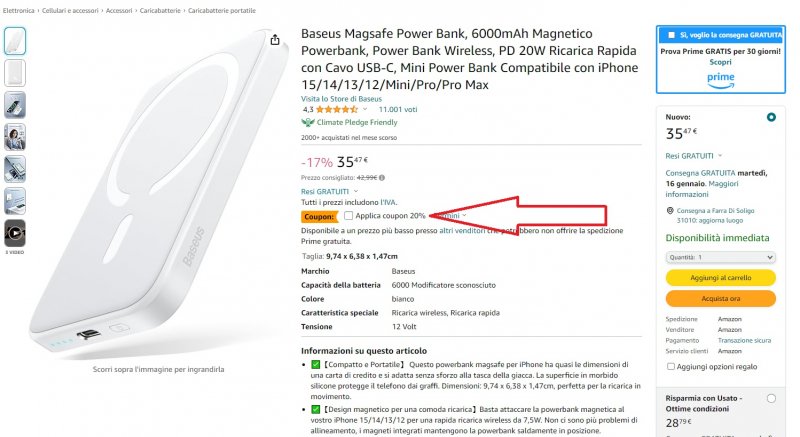800x437 pixels.
Task: Click the delivery location pin icon
Action: click(669, 211)
